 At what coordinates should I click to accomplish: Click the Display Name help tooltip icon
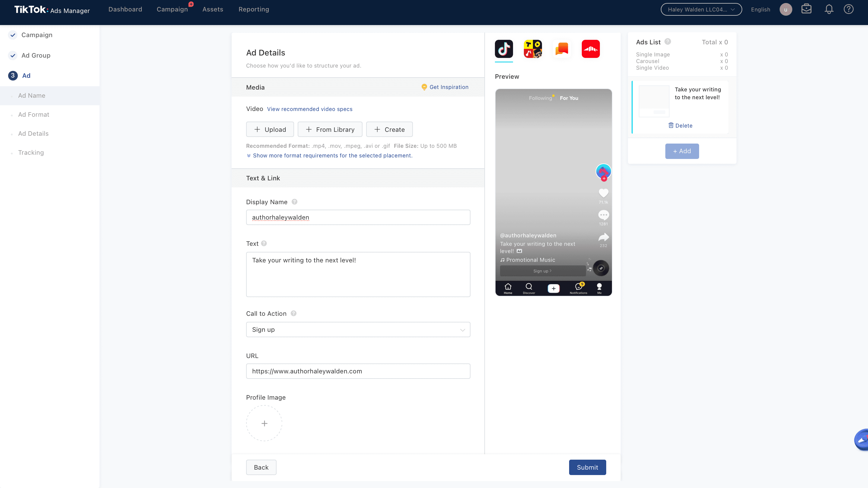294,202
